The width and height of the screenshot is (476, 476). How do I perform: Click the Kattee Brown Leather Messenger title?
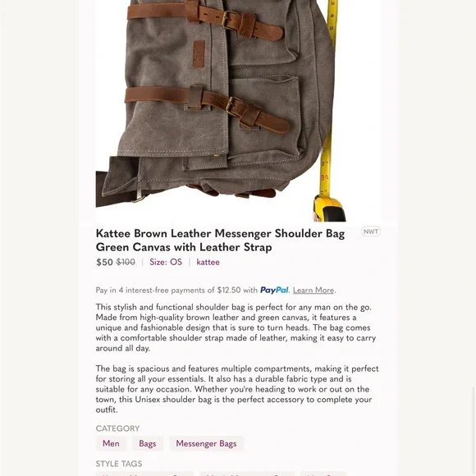click(220, 240)
